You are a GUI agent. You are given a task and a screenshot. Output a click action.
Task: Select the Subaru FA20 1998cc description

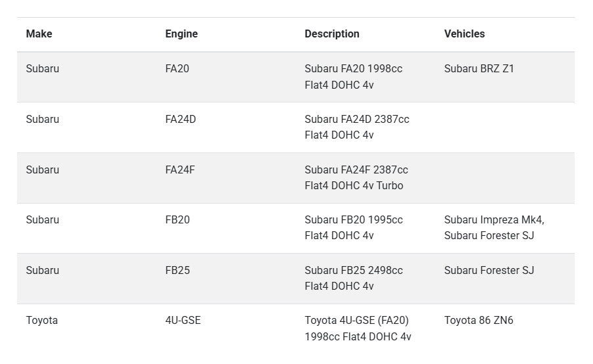(x=353, y=76)
